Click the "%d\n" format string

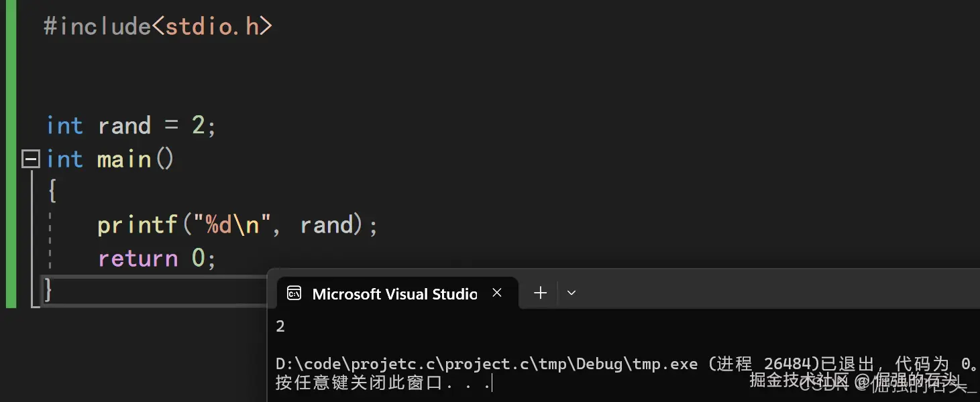click(x=233, y=225)
